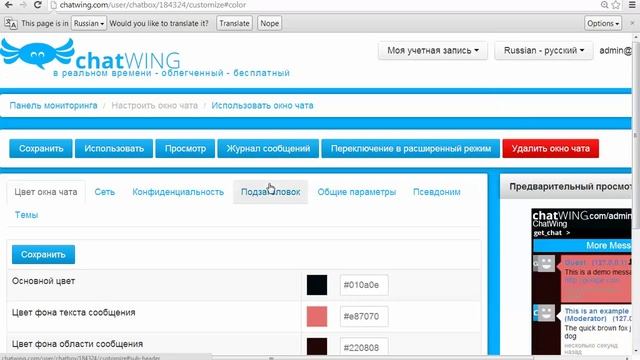Click the zoom magnifier icon in address bar
The width and height of the screenshot is (640, 360).
pos(604,5)
